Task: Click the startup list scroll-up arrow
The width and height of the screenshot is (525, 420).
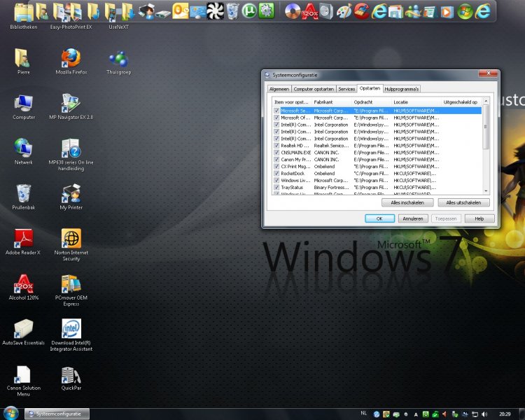Action: click(486, 101)
